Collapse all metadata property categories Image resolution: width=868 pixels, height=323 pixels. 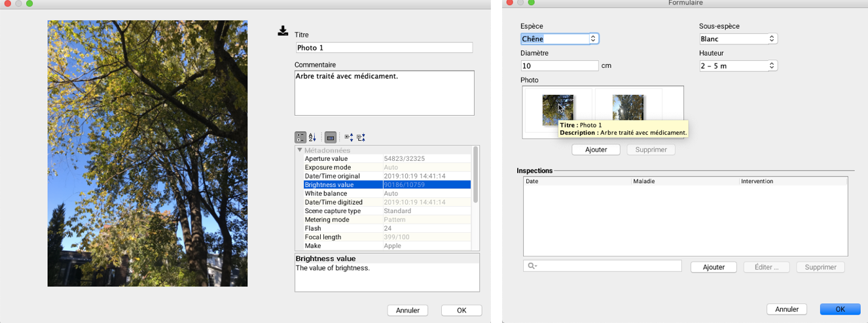pos(361,137)
